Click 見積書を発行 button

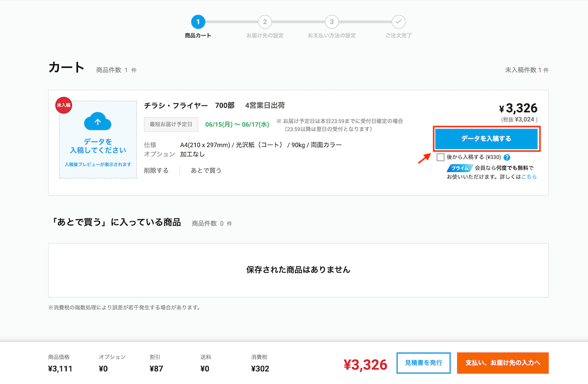click(x=424, y=363)
